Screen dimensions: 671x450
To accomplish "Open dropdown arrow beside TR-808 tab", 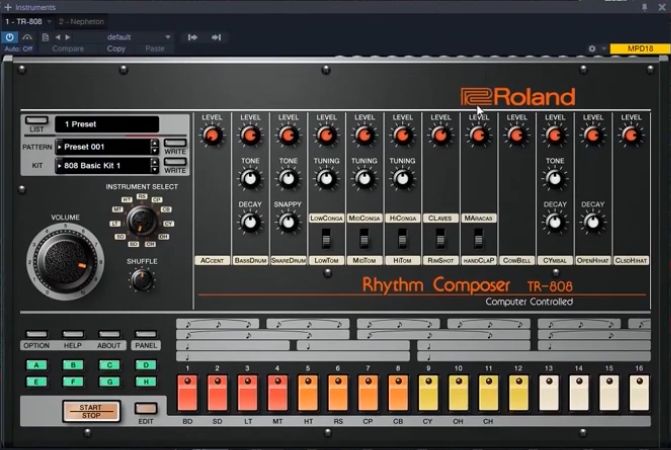I will click(49, 21).
